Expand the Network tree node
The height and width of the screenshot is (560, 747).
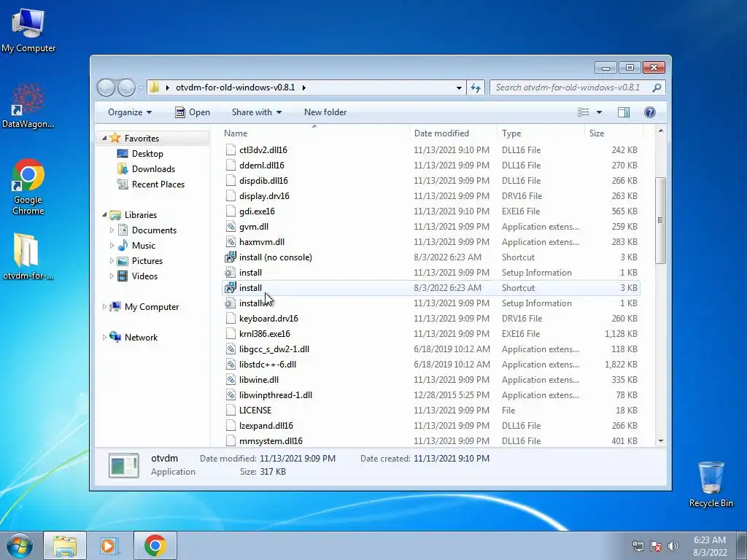coord(104,337)
